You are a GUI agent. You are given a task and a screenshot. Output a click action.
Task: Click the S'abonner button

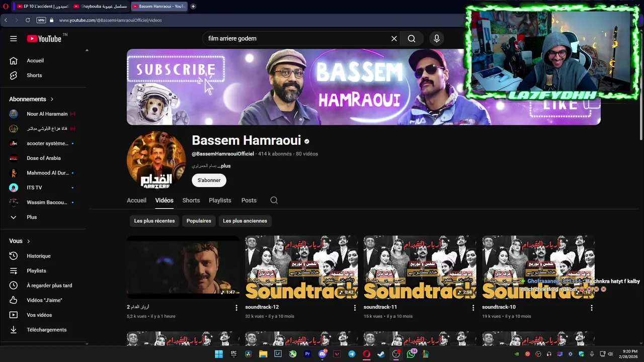(209, 180)
